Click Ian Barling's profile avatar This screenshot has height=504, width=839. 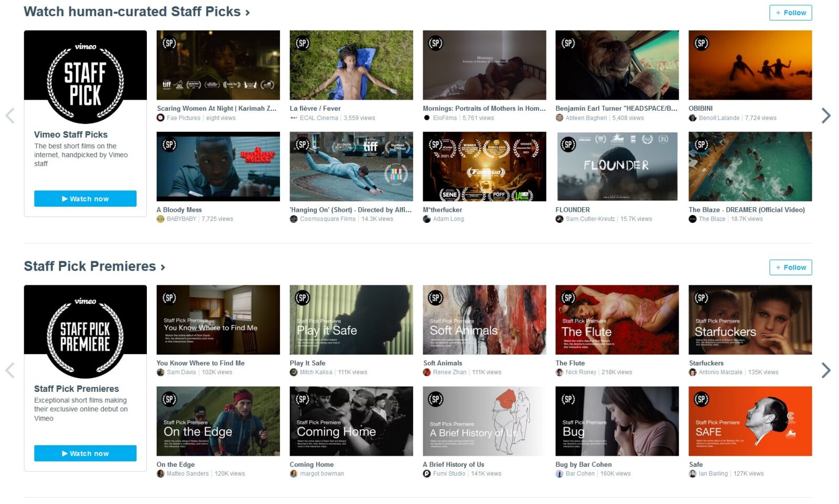click(x=693, y=473)
